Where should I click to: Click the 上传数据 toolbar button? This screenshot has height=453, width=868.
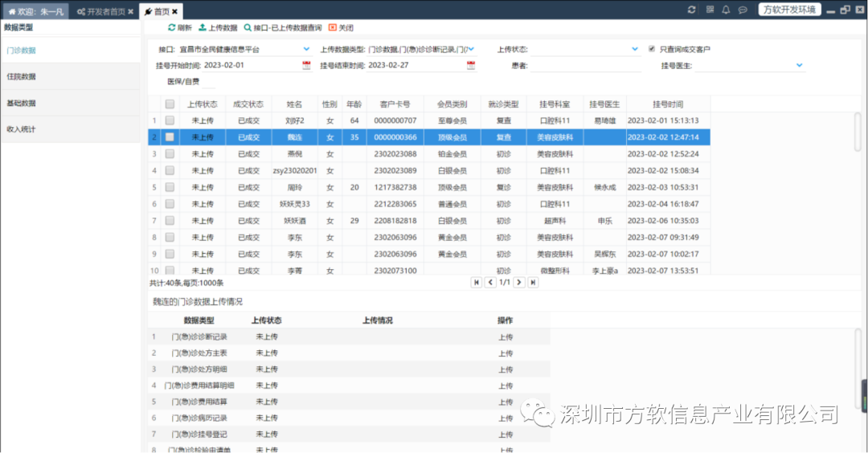click(217, 27)
